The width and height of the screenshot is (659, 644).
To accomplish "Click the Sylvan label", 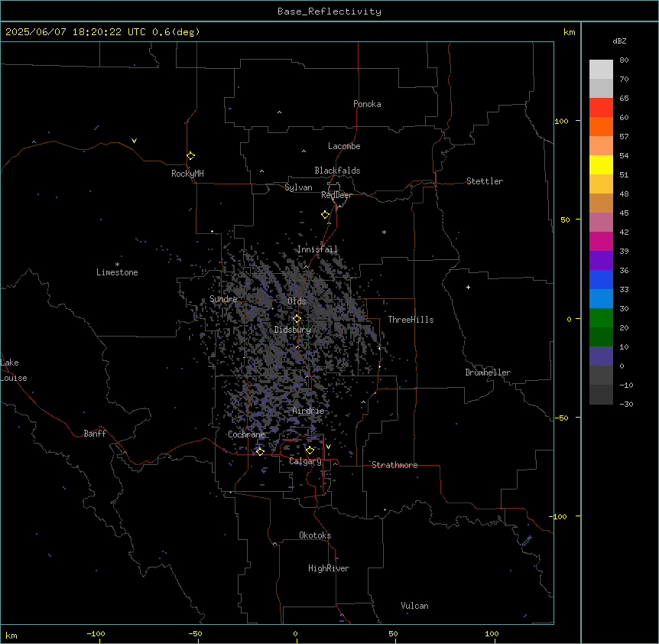I will coord(298,187).
